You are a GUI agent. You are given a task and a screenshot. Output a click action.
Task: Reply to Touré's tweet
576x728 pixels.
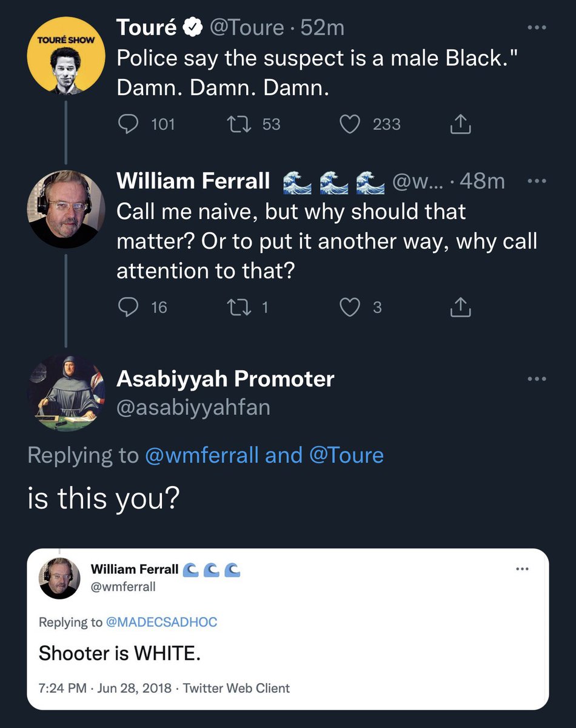click(x=129, y=124)
